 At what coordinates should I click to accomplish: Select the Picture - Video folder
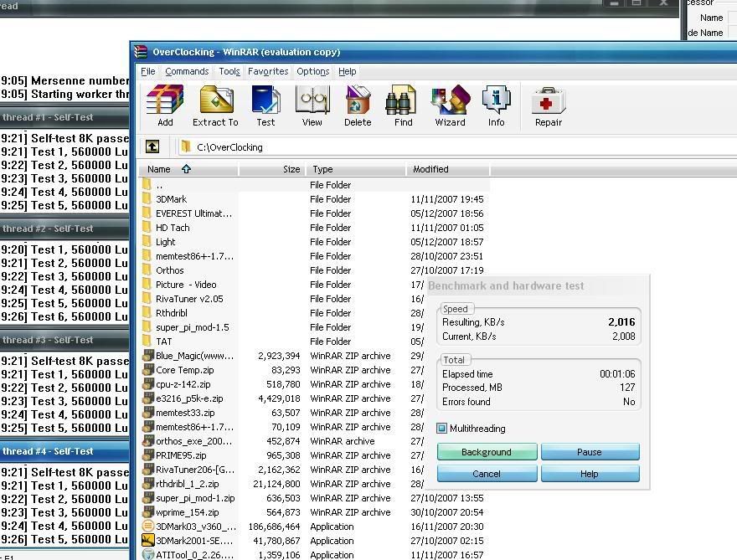[186, 285]
